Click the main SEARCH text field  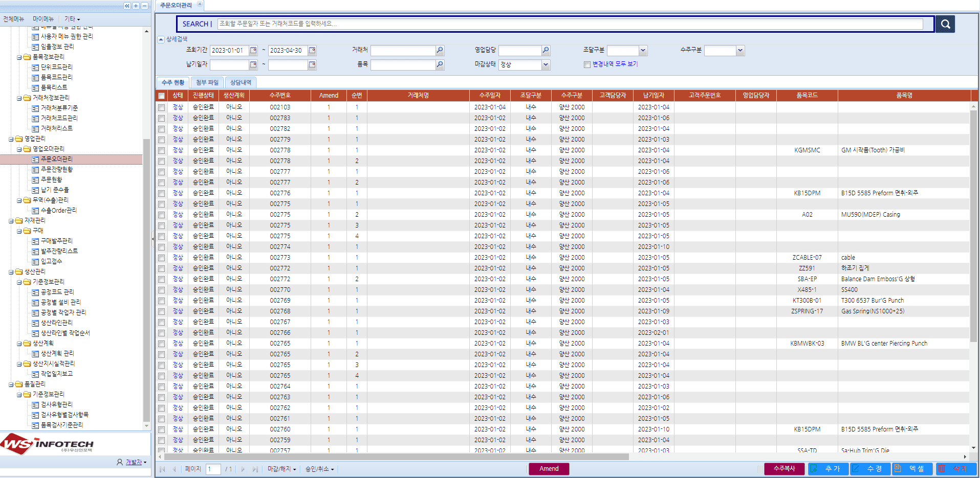(570, 24)
